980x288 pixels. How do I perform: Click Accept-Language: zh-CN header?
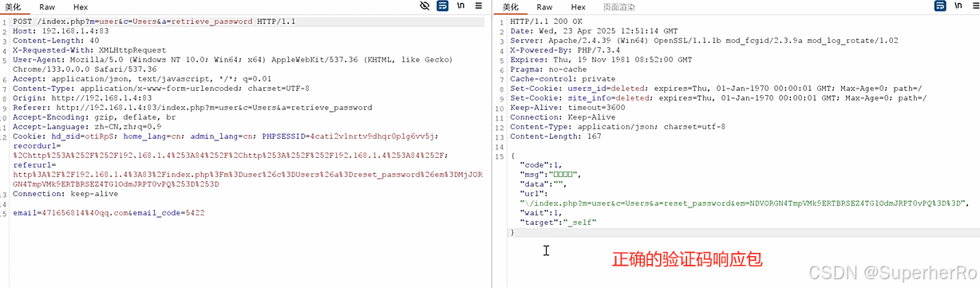pyautogui.click(x=87, y=126)
